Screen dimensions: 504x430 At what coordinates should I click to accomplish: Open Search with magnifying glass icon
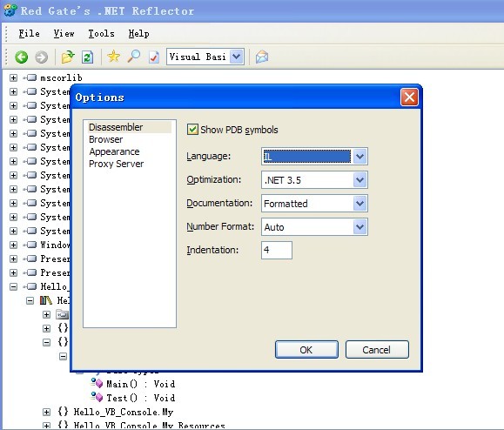pyautogui.click(x=134, y=57)
